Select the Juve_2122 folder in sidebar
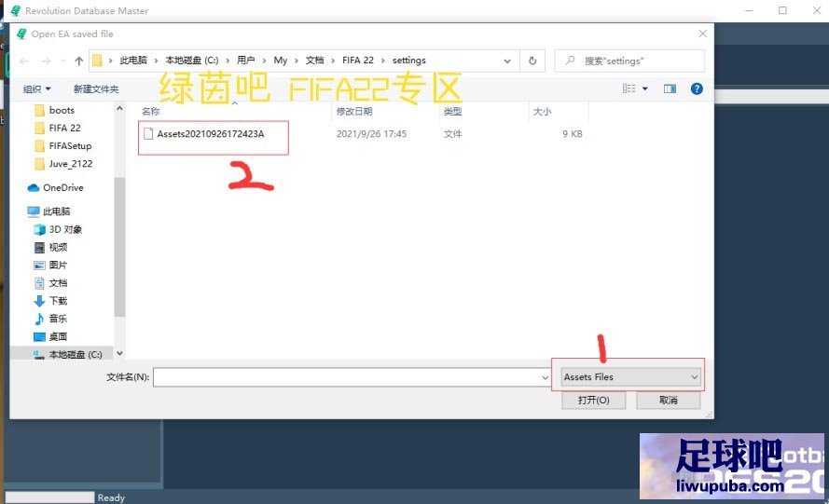This screenshot has height=504, width=829. click(x=70, y=164)
